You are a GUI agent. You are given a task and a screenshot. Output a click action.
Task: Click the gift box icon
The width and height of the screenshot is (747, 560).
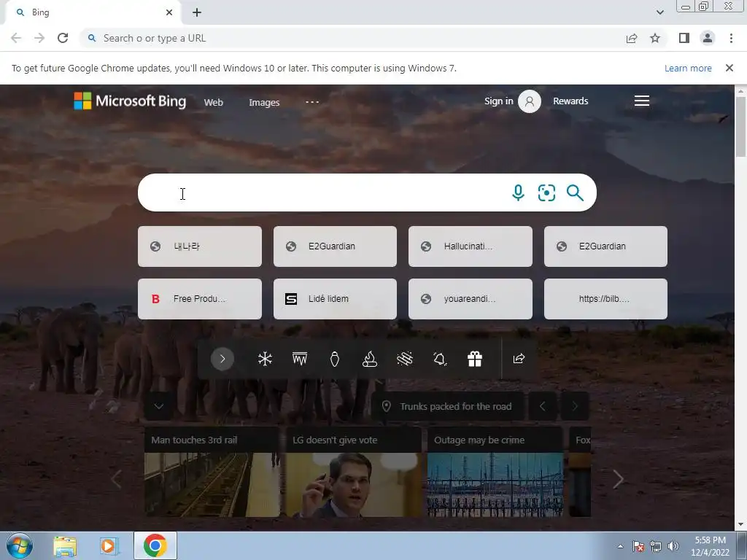click(474, 359)
